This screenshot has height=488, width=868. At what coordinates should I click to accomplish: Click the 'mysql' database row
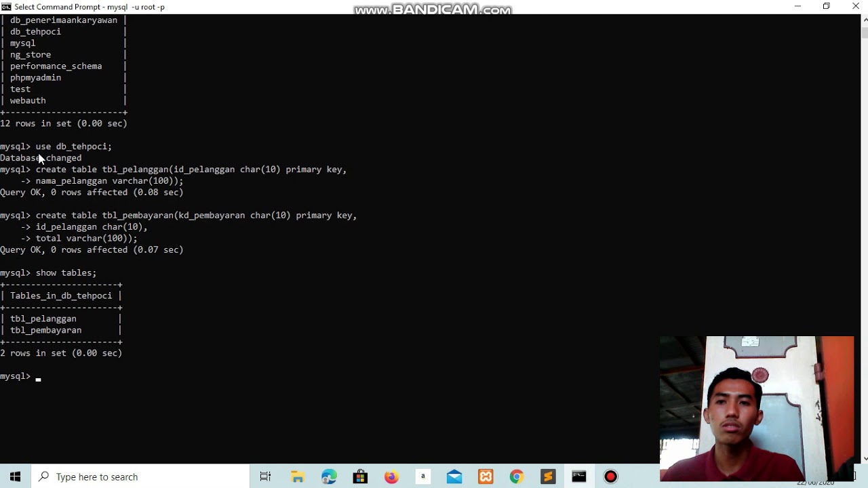pyautogui.click(x=22, y=43)
